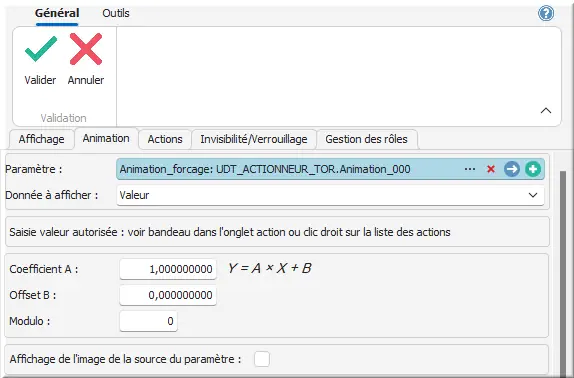Screen dimensions: 574x378
Task: Switch to the Actions tab
Action: pos(165,139)
